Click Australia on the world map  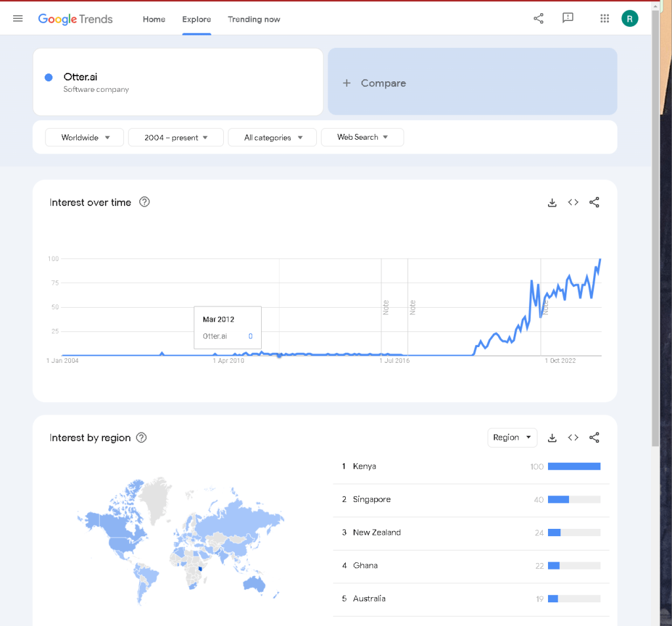255,584
